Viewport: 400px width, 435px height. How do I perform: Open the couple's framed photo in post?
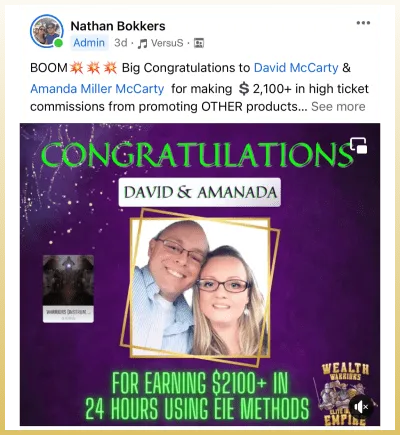(x=200, y=287)
